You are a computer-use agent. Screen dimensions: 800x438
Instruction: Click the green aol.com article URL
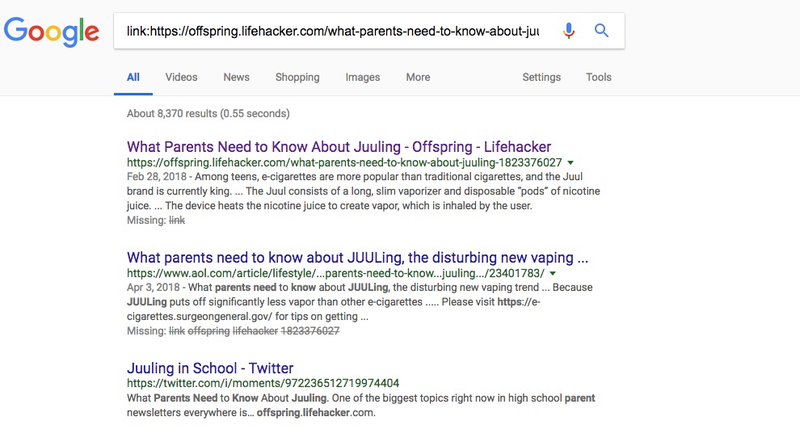point(336,274)
